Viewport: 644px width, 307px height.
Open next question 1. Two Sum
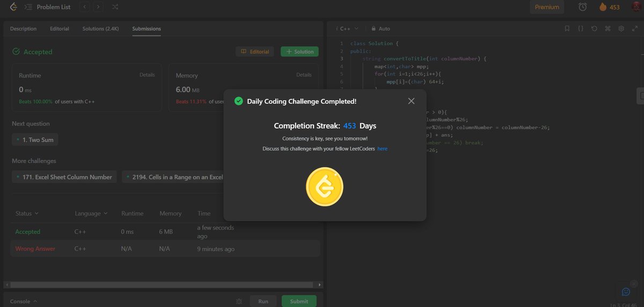[35, 140]
